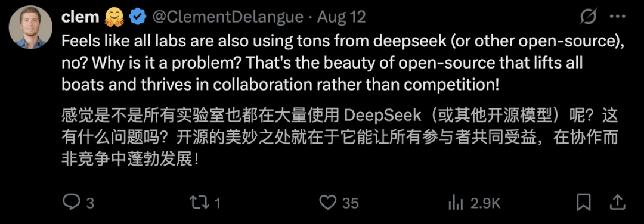Open the clem display name profile link
The width and height of the screenshot is (644, 224).
80,17
